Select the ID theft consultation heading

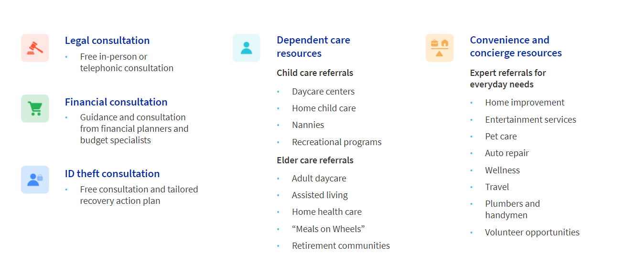[x=112, y=174]
